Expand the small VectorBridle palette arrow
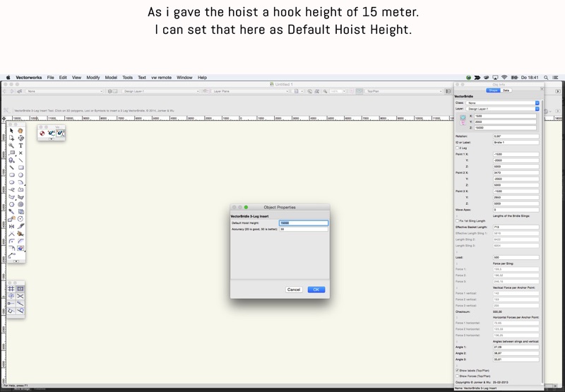Viewport: 565px width, 392px height. (x=51, y=138)
